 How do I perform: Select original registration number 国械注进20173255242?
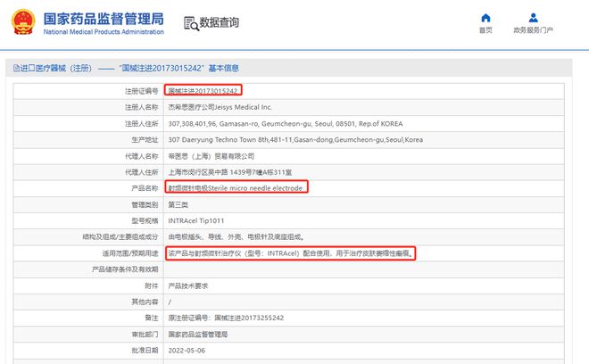[x=249, y=318]
